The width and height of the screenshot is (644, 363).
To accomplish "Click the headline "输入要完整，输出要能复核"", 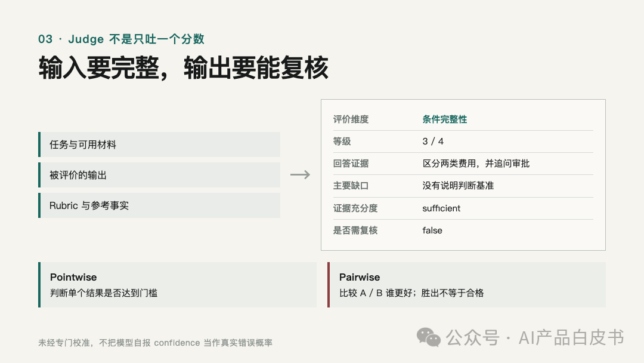I will (x=184, y=68).
